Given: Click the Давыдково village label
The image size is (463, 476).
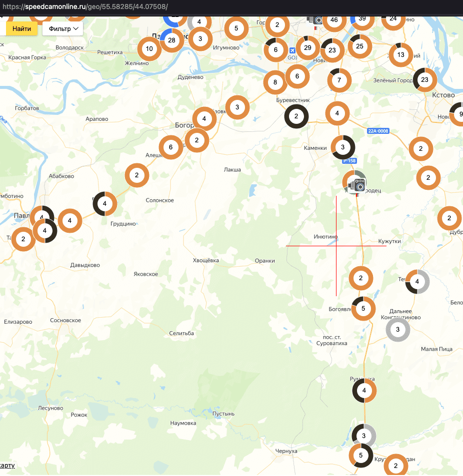Looking at the screenshot, I should (85, 265).
